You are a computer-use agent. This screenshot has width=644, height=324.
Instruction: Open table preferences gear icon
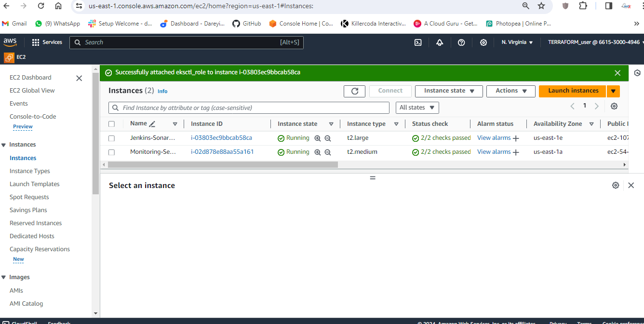614,106
